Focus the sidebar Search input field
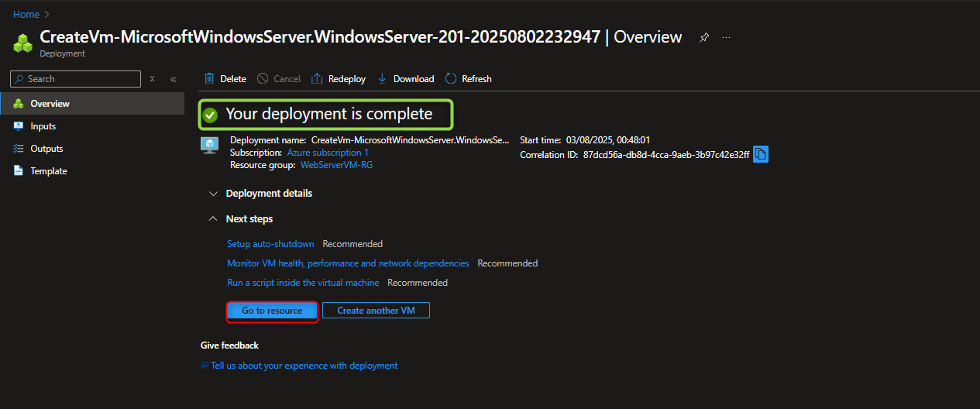The width and height of the screenshot is (980, 409). 76,79
